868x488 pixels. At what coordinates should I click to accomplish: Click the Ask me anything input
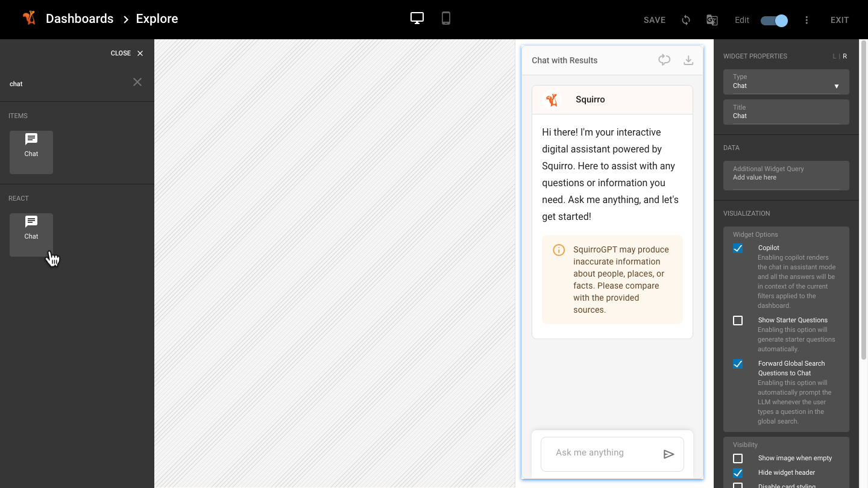[x=604, y=453]
